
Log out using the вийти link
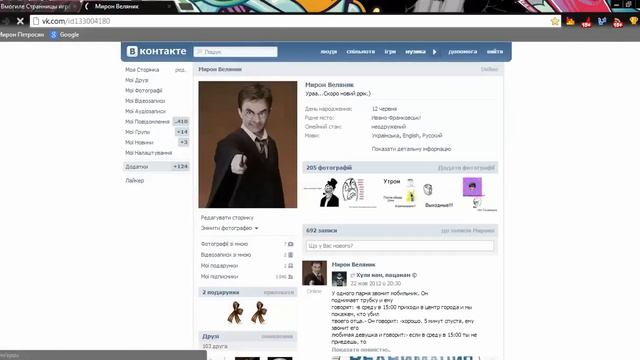coord(495,52)
